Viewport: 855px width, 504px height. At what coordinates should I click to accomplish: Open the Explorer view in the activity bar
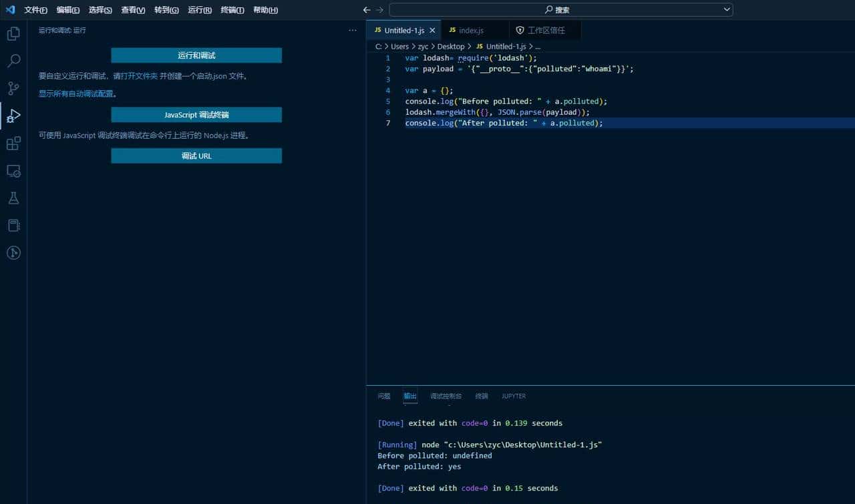pyautogui.click(x=13, y=33)
